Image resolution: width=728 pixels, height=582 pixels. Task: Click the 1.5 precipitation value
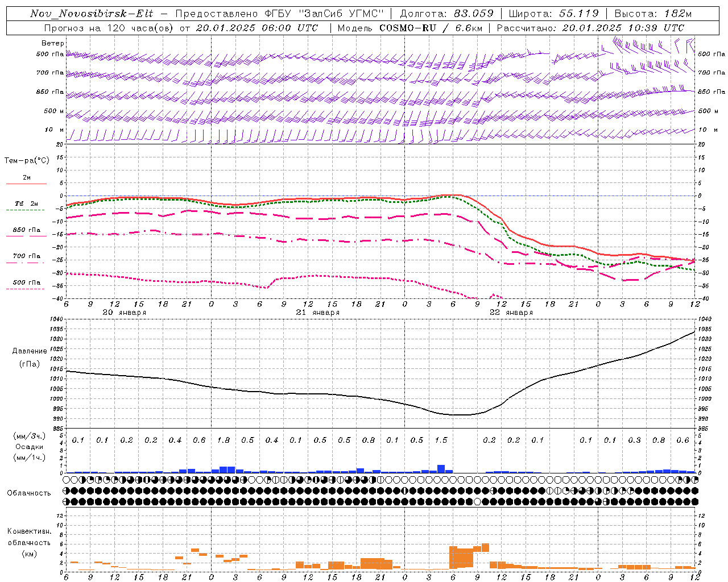click(441, 440)
